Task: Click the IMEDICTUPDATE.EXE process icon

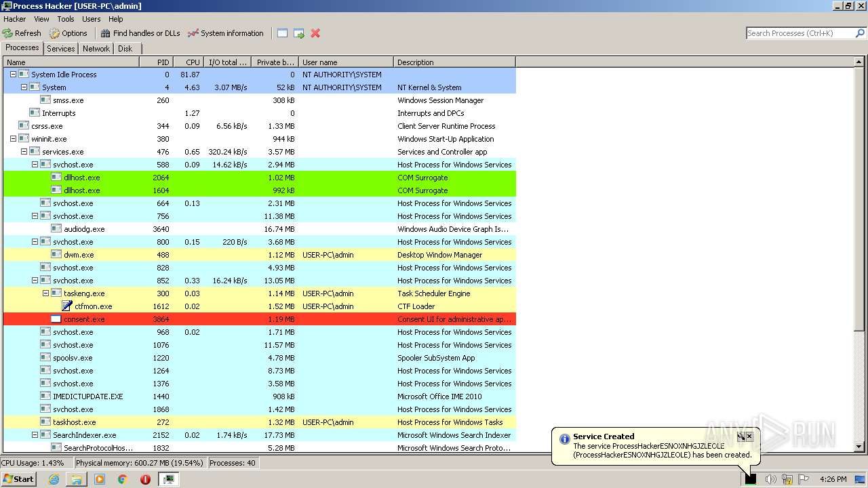Action: point(45,396)
